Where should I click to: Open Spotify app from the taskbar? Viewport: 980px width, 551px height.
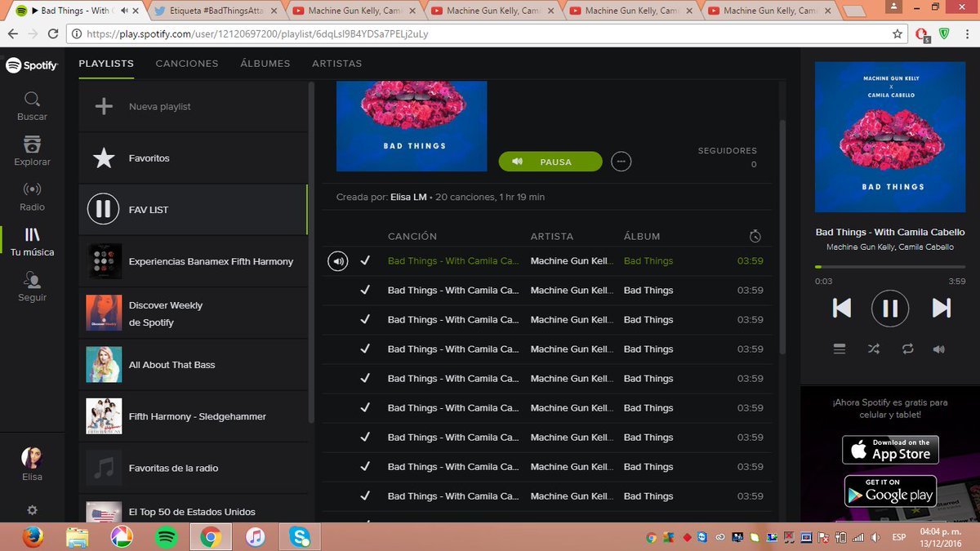[x=166, y=537]
